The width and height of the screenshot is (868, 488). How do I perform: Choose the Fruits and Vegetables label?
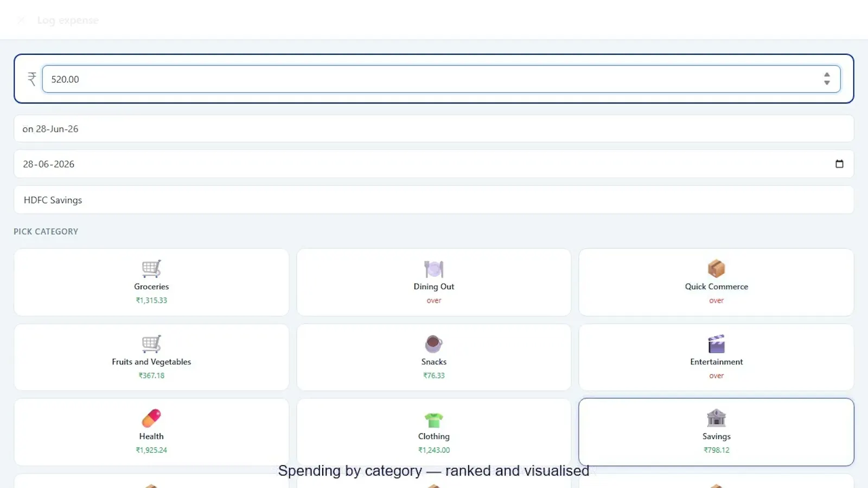click(151, 362)
